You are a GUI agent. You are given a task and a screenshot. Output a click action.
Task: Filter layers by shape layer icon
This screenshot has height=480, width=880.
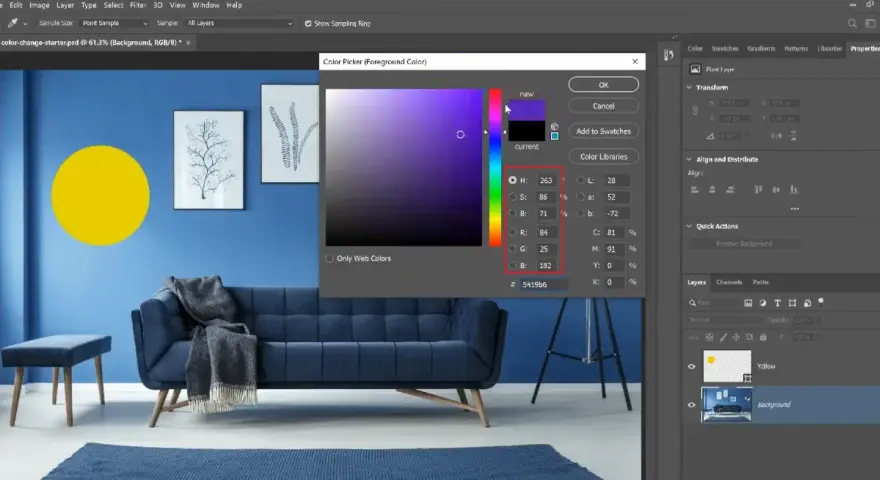pyautogui.click(x=792, y=303)
